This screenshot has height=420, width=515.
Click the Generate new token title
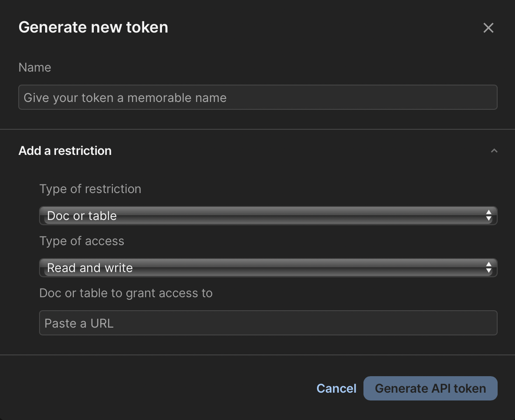pos(93,27)
